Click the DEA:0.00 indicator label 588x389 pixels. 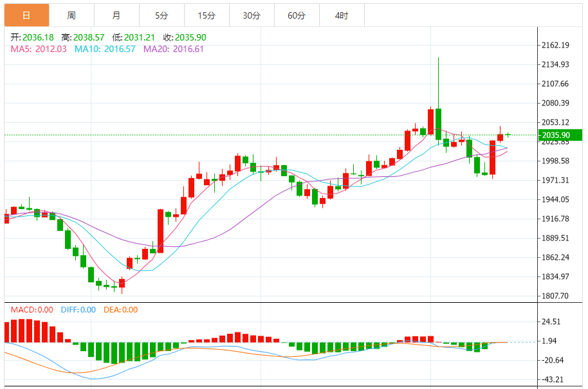[121, 310]
